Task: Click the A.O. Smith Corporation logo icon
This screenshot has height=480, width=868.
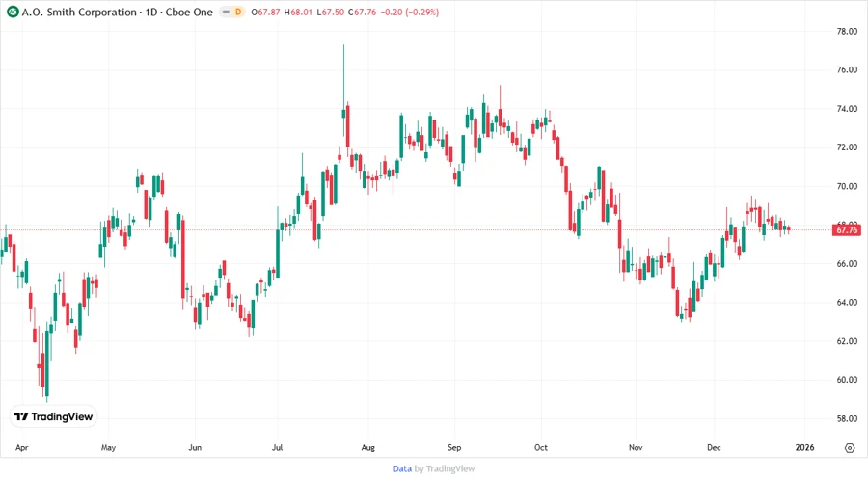Action: click(13, 12)
